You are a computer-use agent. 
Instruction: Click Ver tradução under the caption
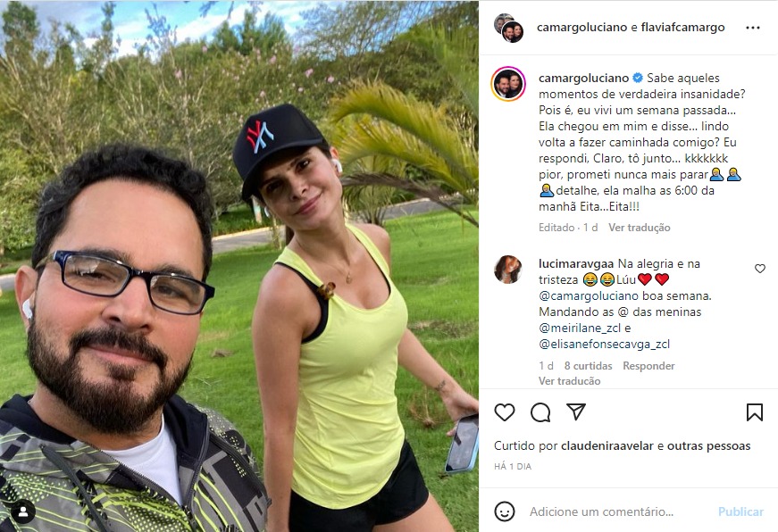639,228
